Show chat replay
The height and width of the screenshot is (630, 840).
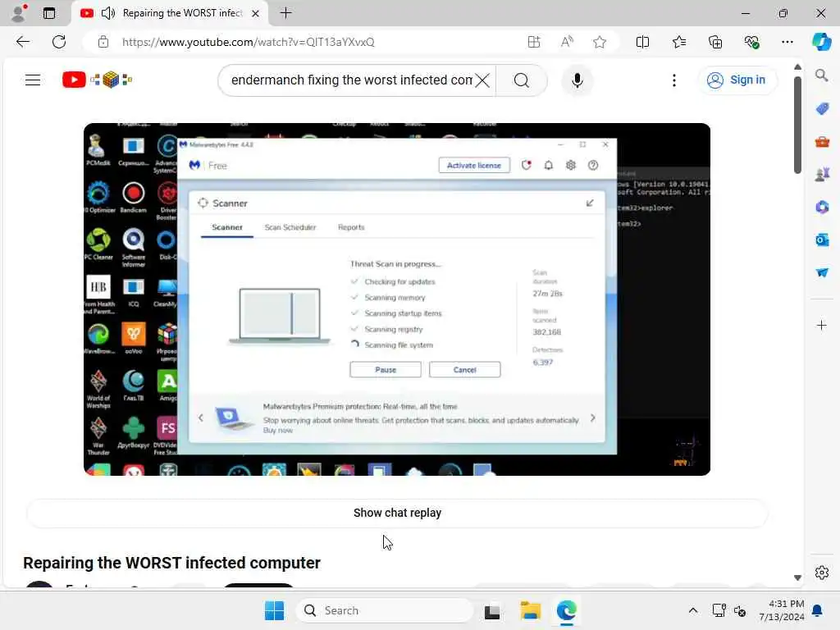click(397, 513)
